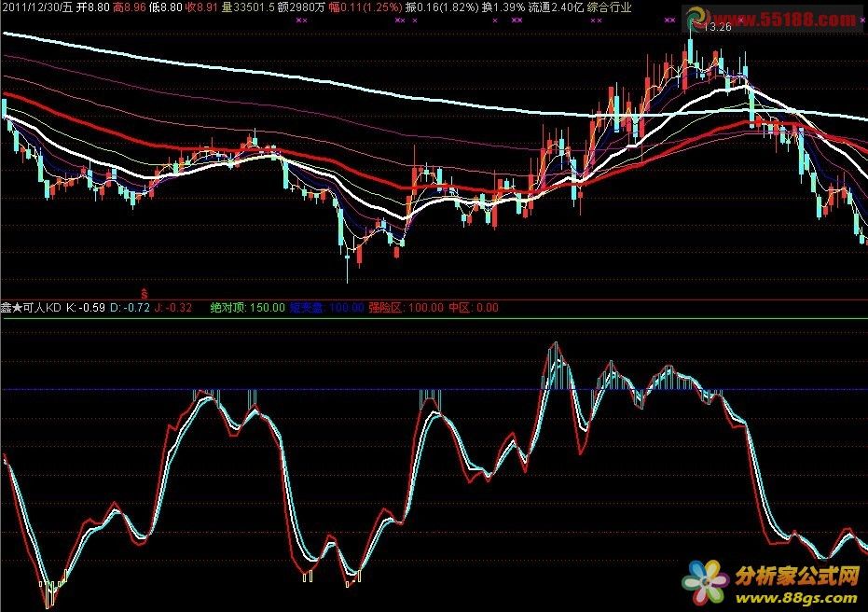Click the sector label 综合行业
This screenshot has height=612, width=868.
609,7
